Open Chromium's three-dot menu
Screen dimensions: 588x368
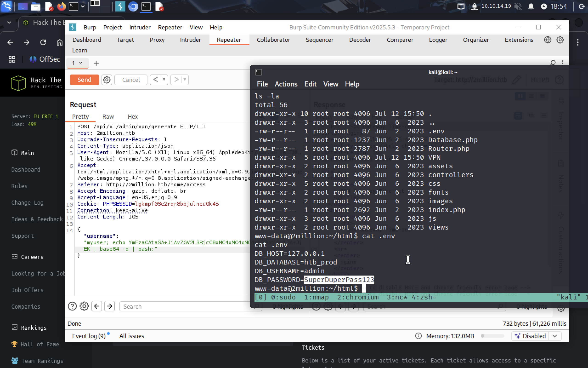(x=578, y=42)
